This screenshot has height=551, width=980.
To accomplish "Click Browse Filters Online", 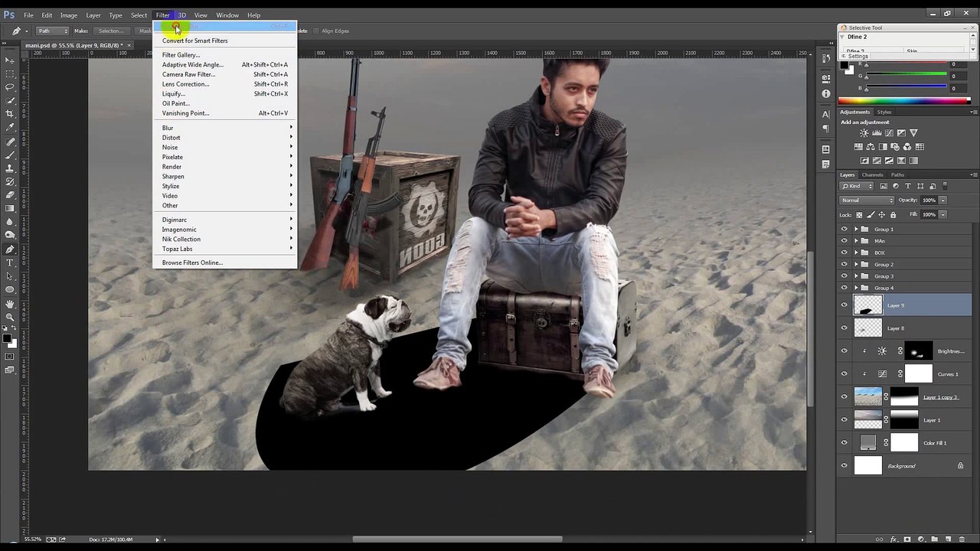I will (x=225, y=262).
